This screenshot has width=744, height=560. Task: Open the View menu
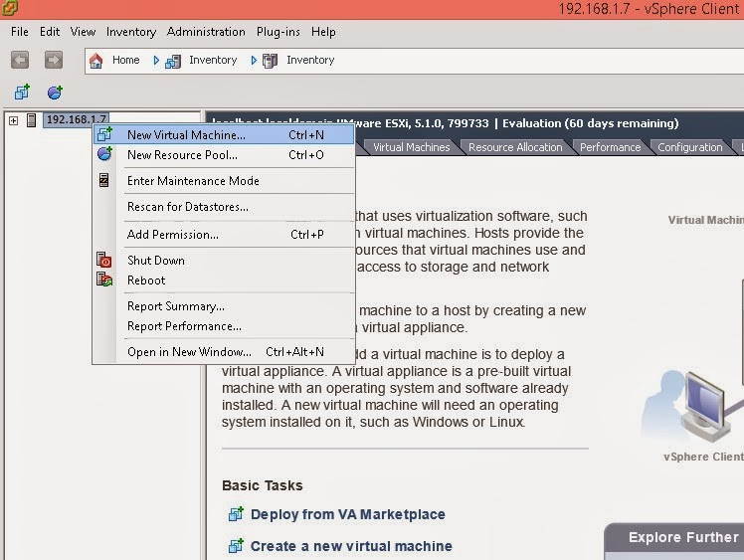[83, 32]
